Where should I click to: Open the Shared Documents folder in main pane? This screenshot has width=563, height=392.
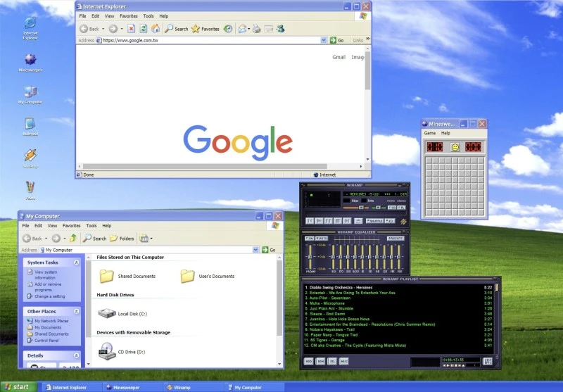(x=127, y=276)
